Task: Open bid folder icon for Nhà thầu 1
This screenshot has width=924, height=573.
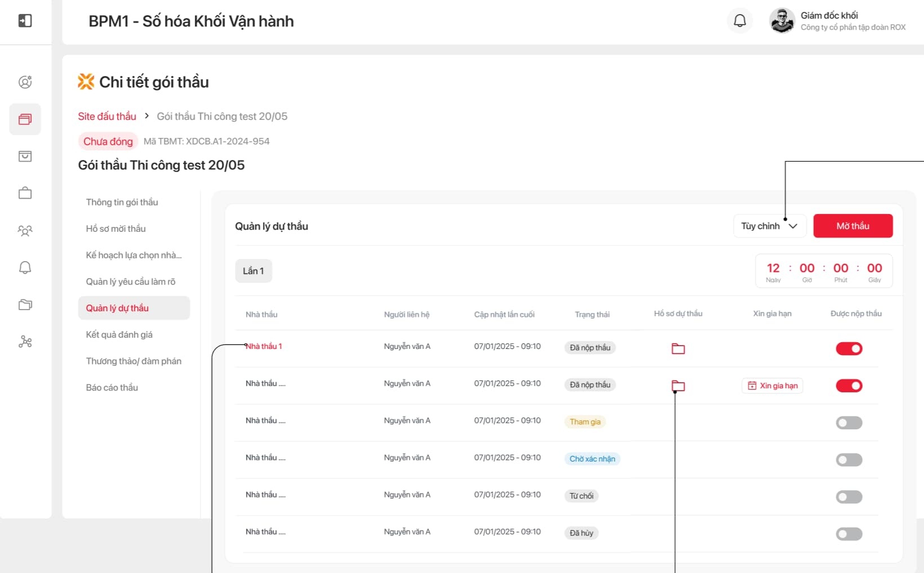Action: coord(678,349)
